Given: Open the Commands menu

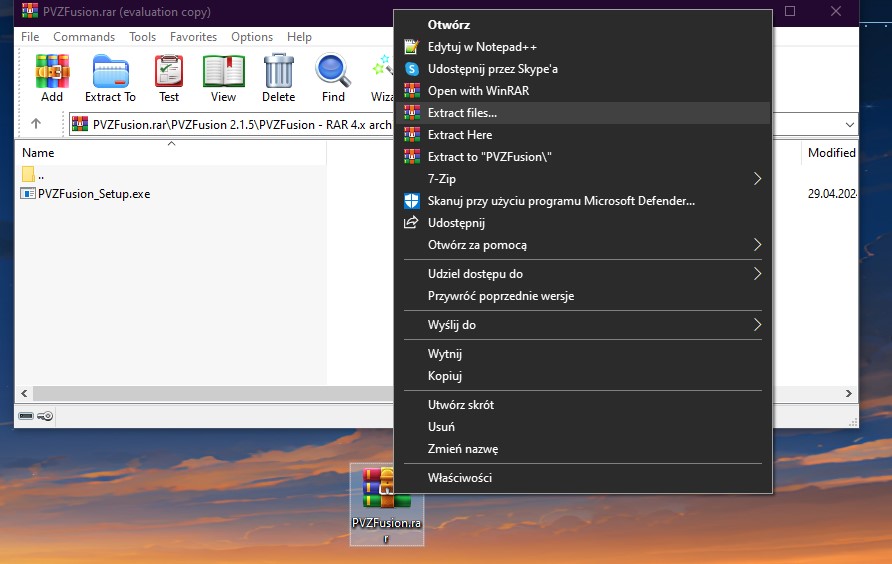Looking at the screenshot, I should 84,37.
